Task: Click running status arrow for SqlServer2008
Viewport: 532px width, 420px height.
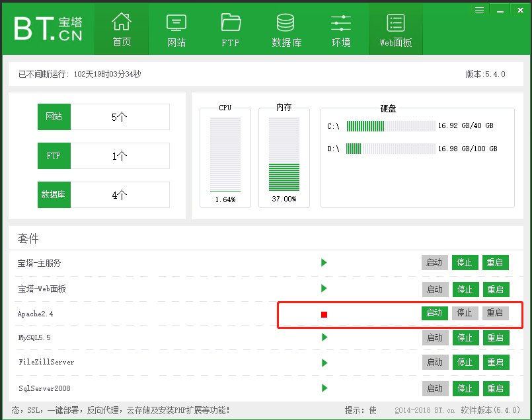Action: [x=324, y=388]
